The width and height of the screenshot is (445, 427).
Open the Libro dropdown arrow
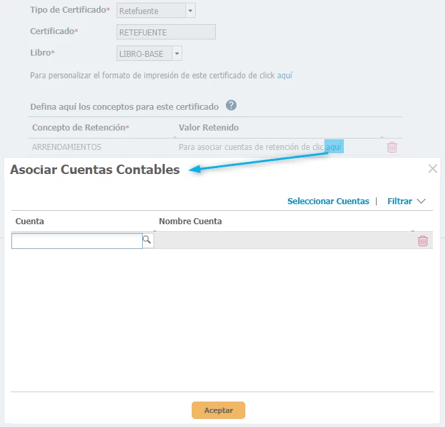pyautogui.click(x=177, y=53)
